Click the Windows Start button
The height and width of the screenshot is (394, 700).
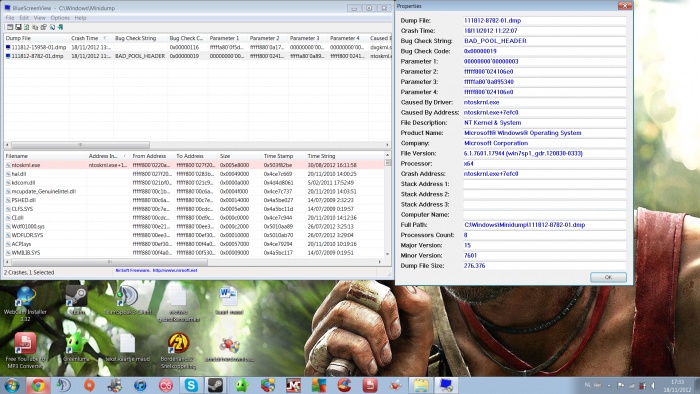point(12,385)
